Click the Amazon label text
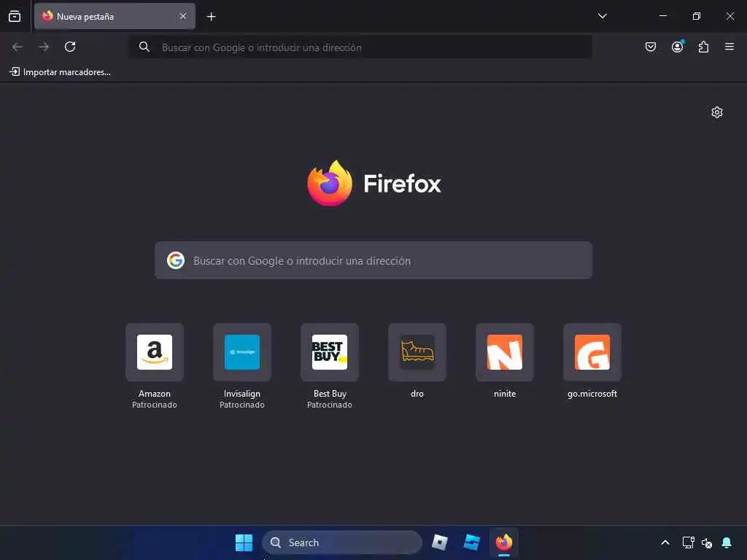This screenshot has height=560, width=747. tap(155, 394)
